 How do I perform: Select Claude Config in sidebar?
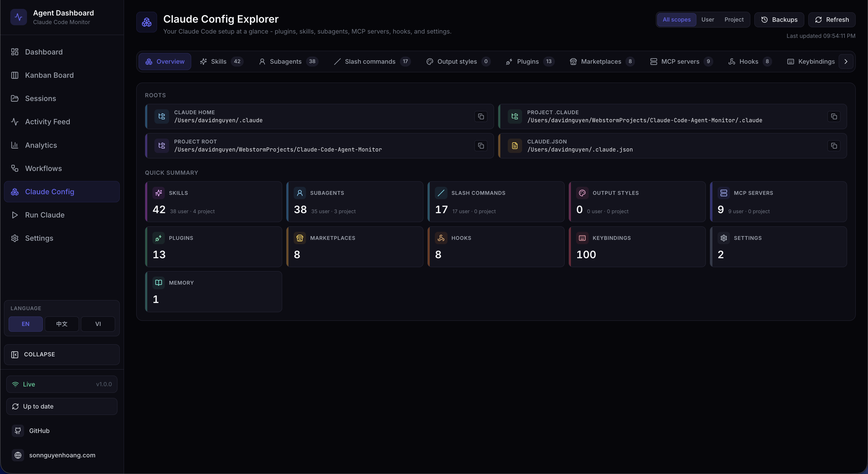pos(62,192)
